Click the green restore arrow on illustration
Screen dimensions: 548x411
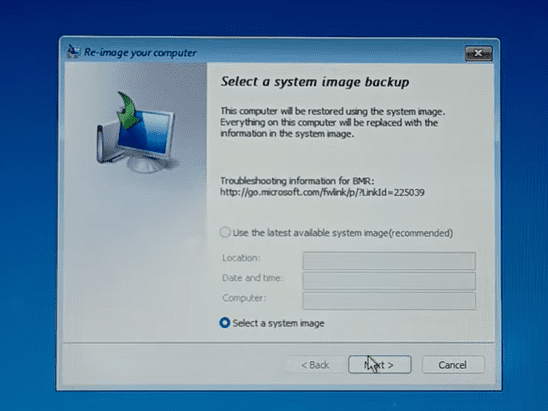click(128, 110)
